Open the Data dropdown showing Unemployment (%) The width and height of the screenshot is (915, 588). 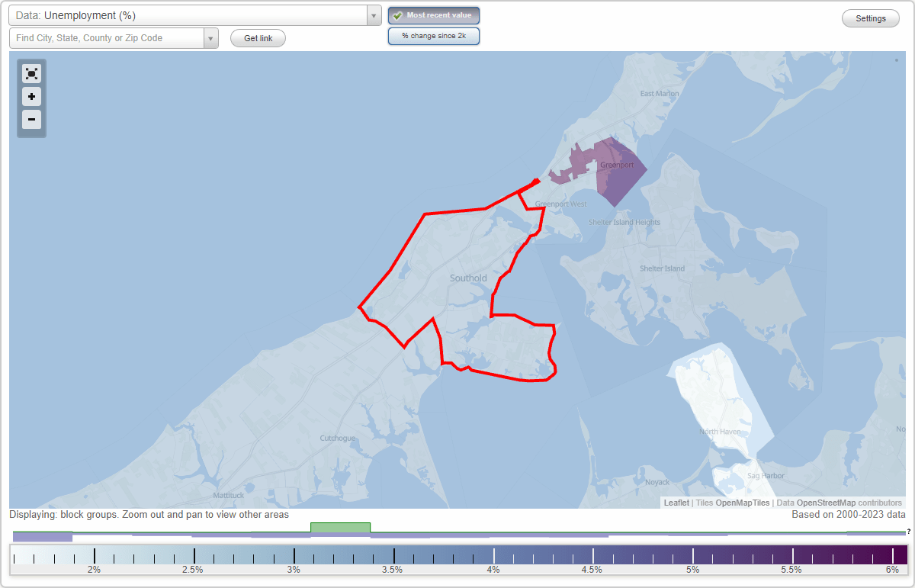(x=191, y=14)
